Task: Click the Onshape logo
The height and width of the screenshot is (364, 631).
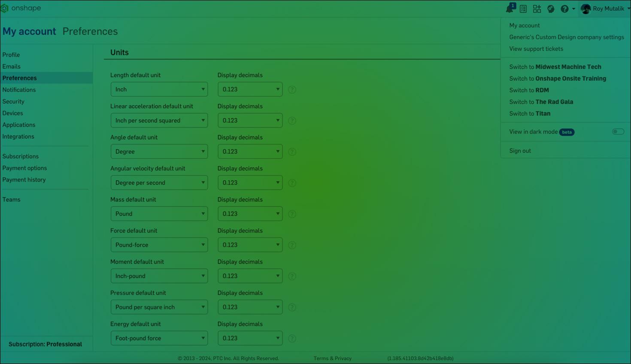Action: pyautogui.click(x=21, y=8)
